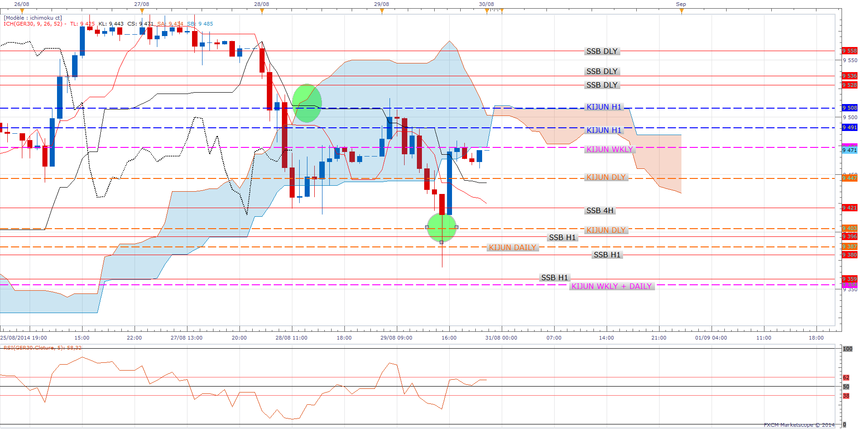Viewport: 868px width, 429px height.
Task: Click the KIJUN WKLY magenta label
Action: (609, 149)
